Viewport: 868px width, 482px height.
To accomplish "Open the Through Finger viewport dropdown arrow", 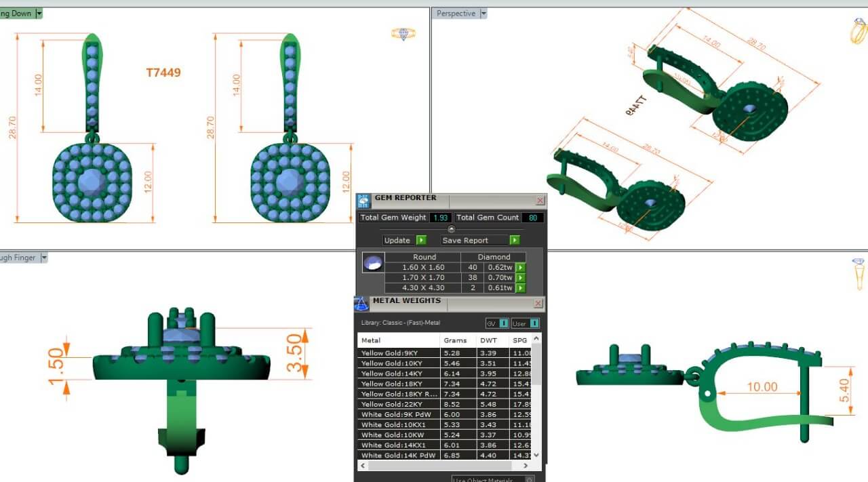I will coord(43,258).
